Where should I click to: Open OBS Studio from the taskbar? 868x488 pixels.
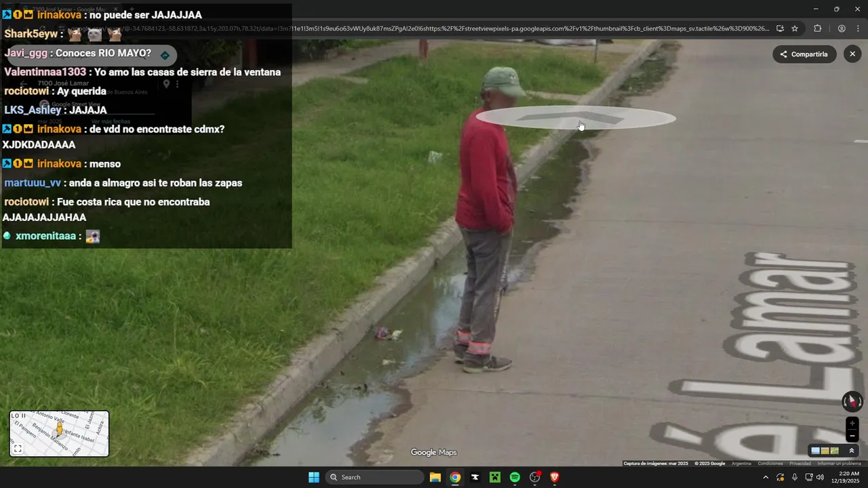tap(535, 477)
